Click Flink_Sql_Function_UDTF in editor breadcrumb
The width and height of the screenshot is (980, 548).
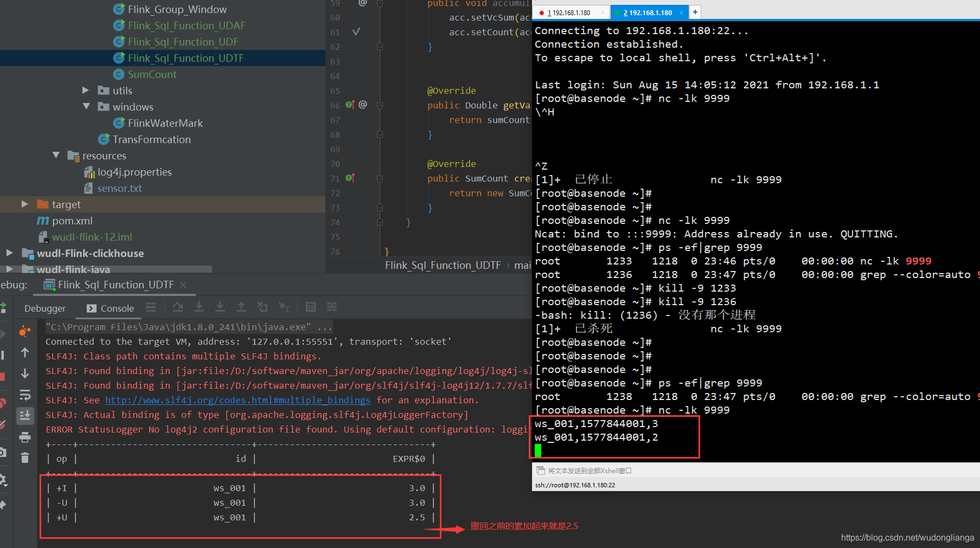click(443, 265)
